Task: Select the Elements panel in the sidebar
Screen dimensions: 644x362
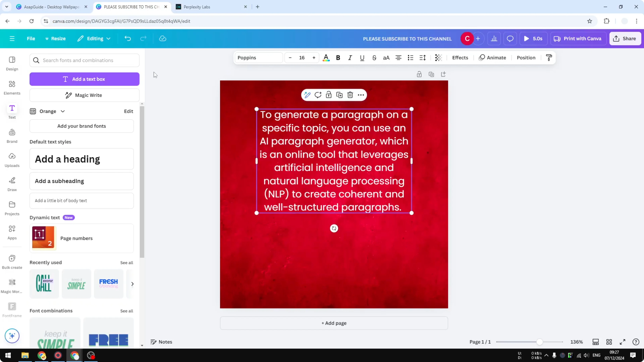Action: coord(12,87)
